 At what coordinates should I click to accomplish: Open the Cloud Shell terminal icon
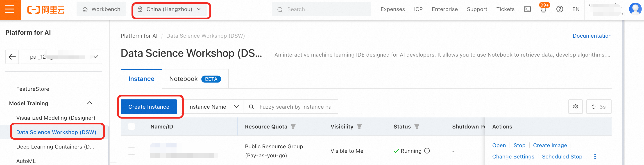527,9
